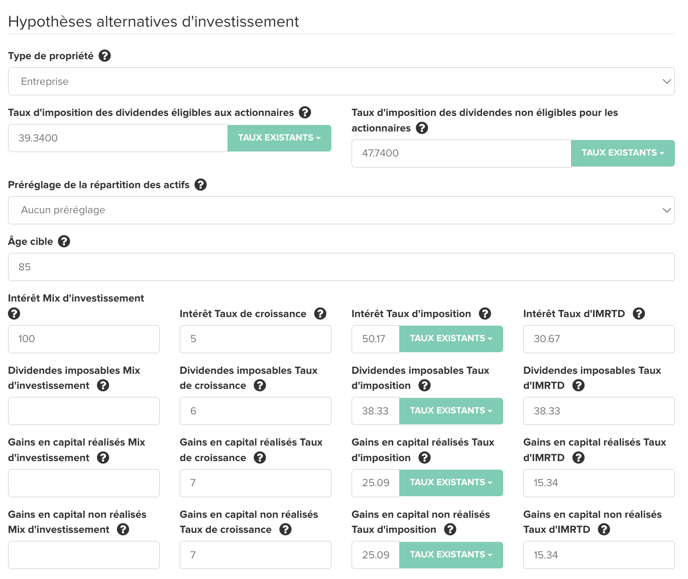The height and width of the screenshot is (579, 688).
Task: Open Taux existants dropdown for eligible dividends
Action: point(279,138)
